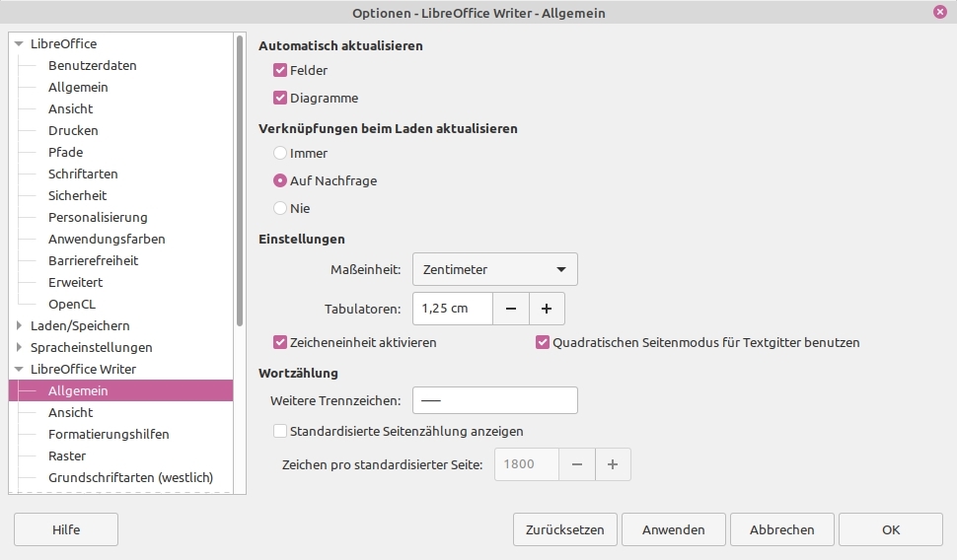Click the Abbrechen button
Image resolution: width=957 pixels, height=560 pixels.
781,529
